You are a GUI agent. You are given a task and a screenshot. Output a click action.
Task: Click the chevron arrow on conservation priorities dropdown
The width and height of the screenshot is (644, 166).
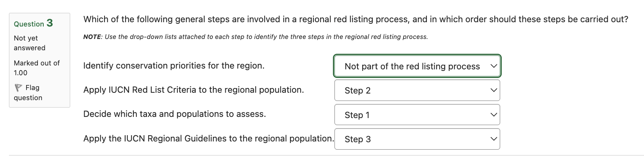tap(494, 66)
